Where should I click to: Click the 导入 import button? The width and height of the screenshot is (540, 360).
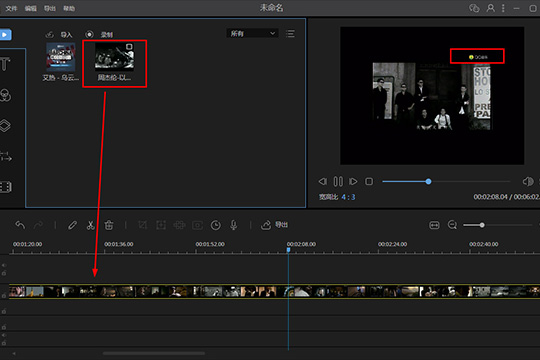coord(59,34)
